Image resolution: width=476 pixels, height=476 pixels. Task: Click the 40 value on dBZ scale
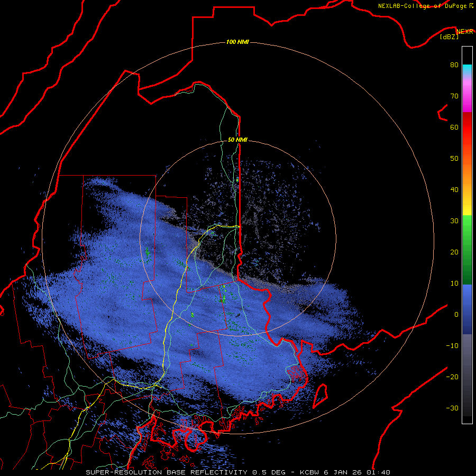coord(454,190)
